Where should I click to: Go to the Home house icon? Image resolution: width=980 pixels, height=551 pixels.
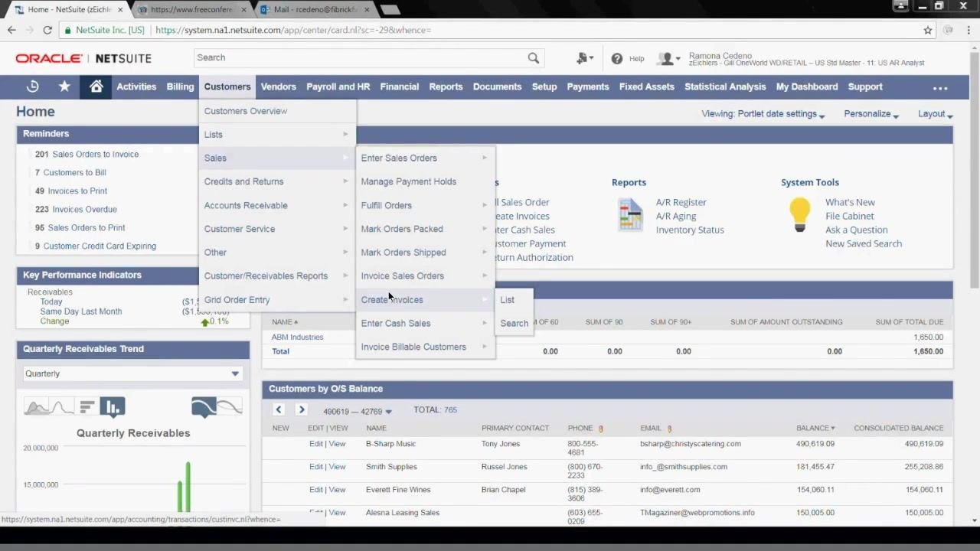pyautogui.click(x=96, y=86)
